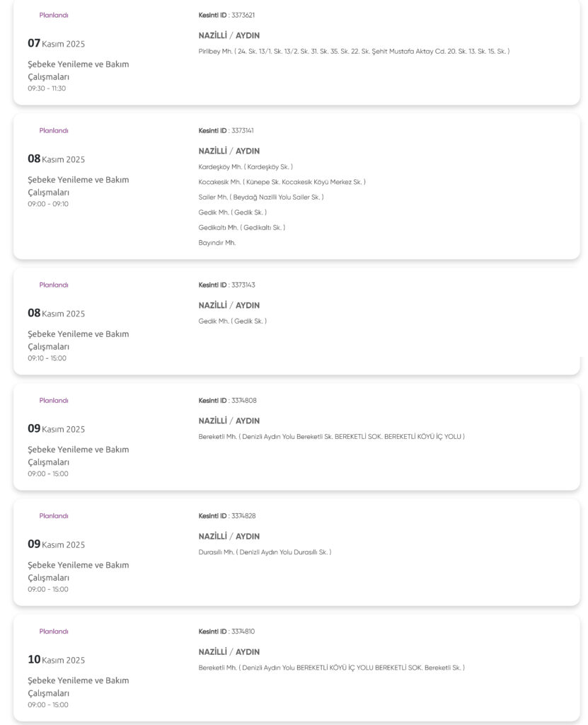Click the Kocakesik Mh. address line

(x=282, y=182)
